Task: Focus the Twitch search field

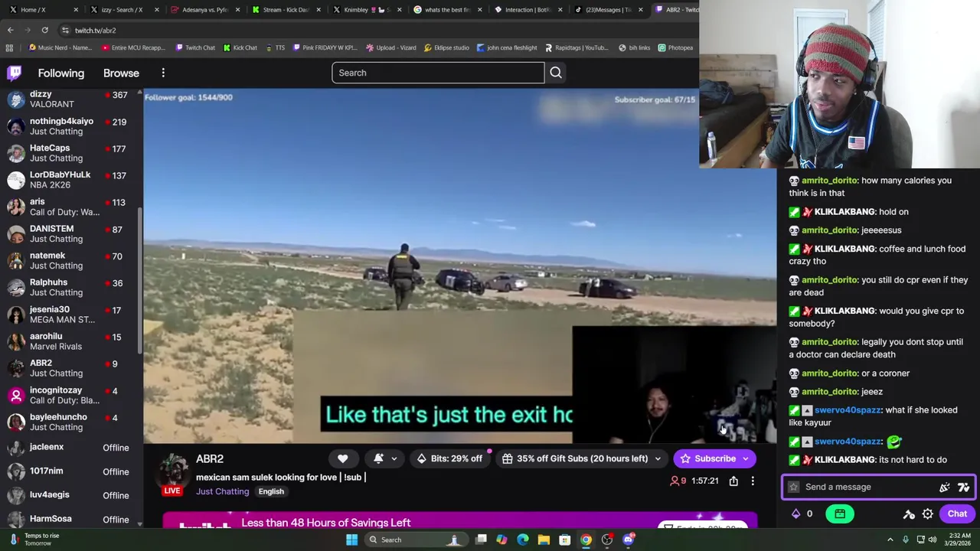Action: click(x=438, y=73)
